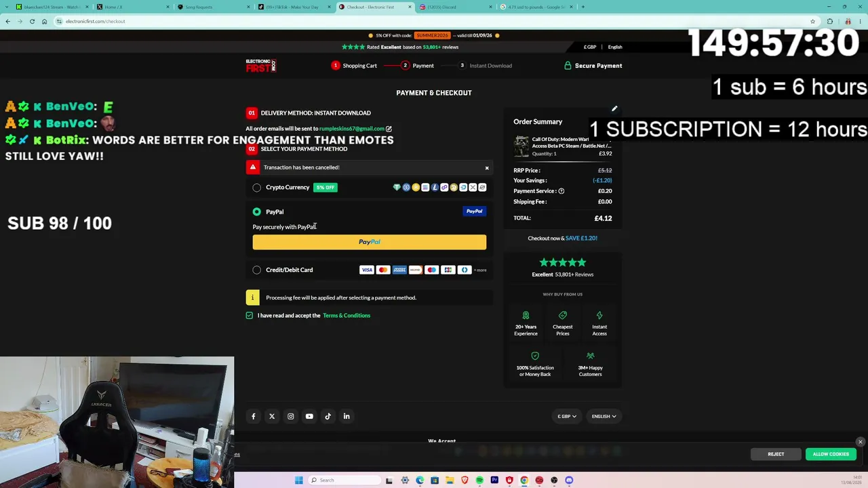Open Spotify from the taskbar
The width and height of the screenshot is (868, 488).
click(479, 480)
